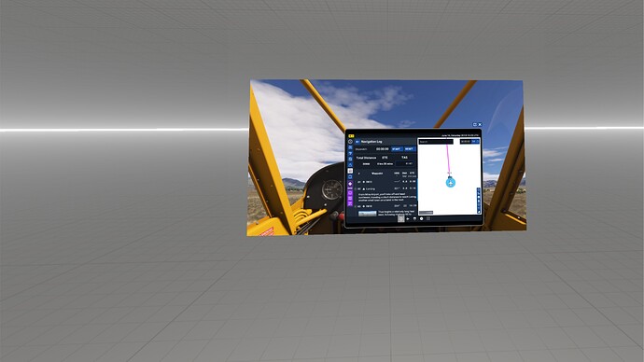644x362 pixels.
Task: Open the topmost circular sidebar icon
Action: (x=350, y=142)
